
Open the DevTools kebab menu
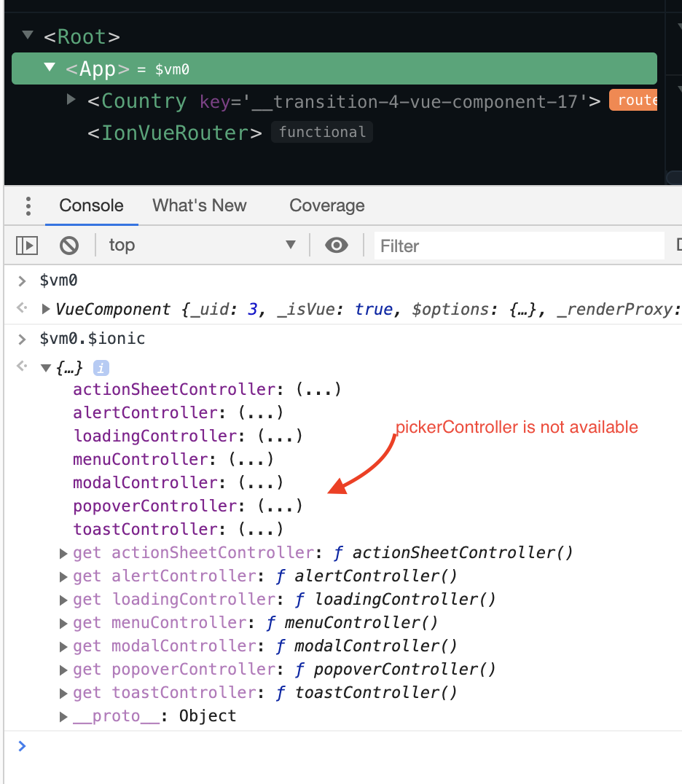(x=28, y=205)
